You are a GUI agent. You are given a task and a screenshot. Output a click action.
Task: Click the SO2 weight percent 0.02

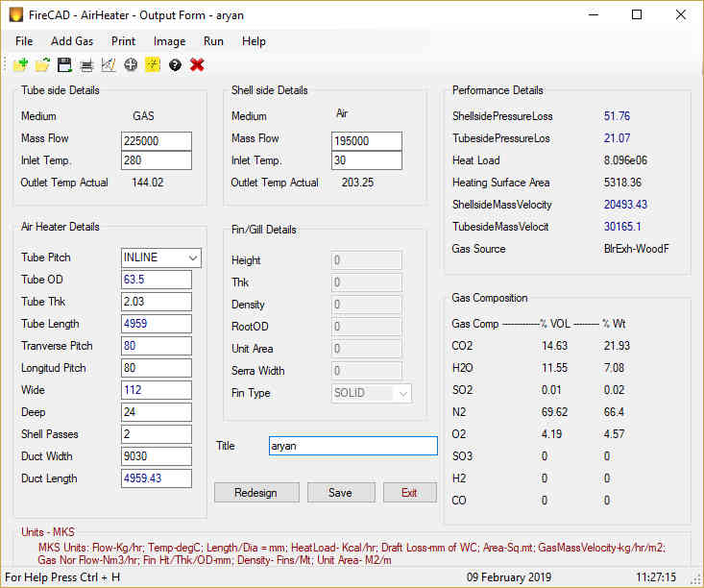point(614,390)
